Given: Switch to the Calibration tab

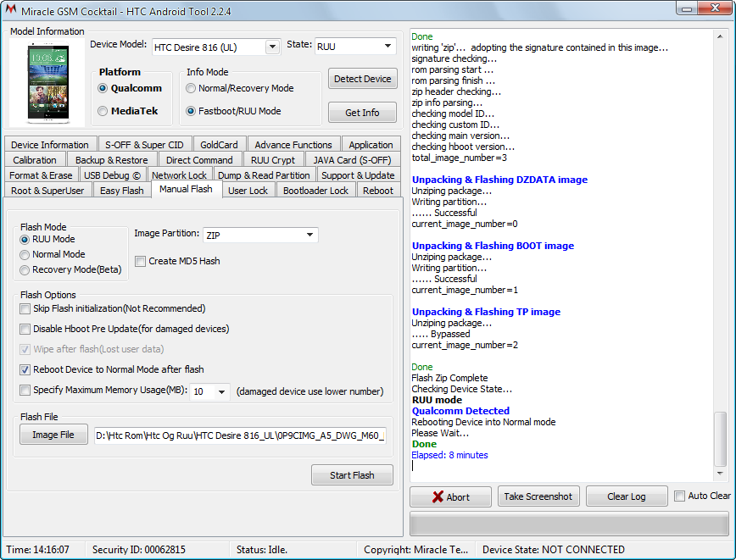Looking at the screenshot, I should point(35,160).
